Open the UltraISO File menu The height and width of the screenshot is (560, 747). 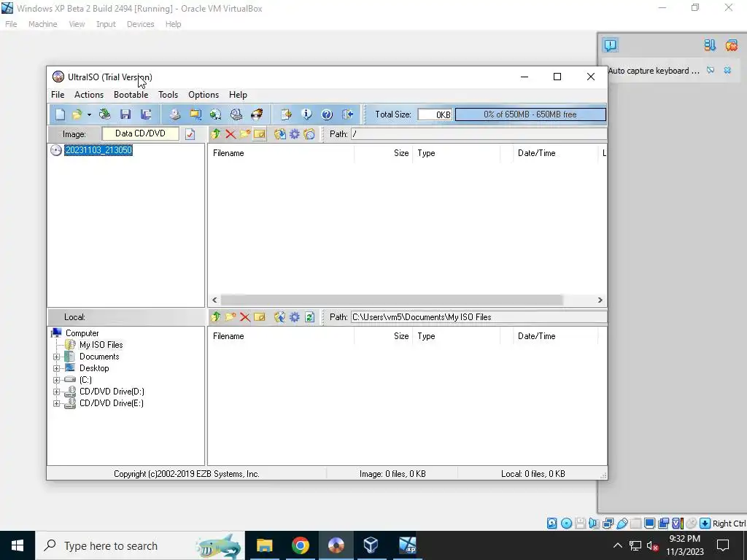click(58, 95)
